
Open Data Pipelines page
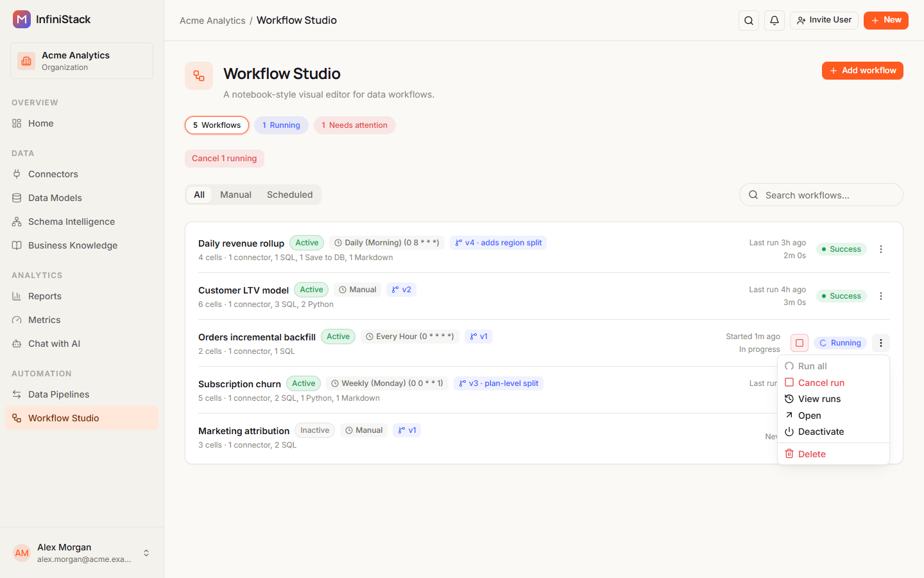81,394
